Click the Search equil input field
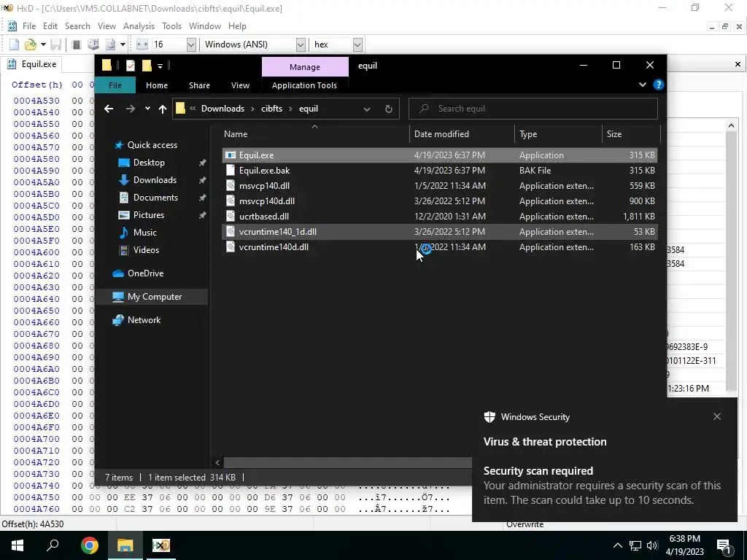 [533, 109]
